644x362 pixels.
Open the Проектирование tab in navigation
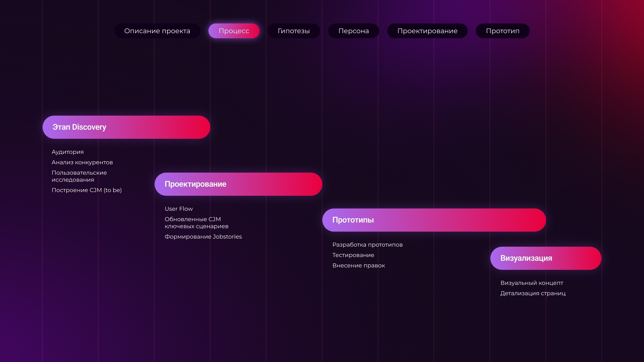click(427, 31)
